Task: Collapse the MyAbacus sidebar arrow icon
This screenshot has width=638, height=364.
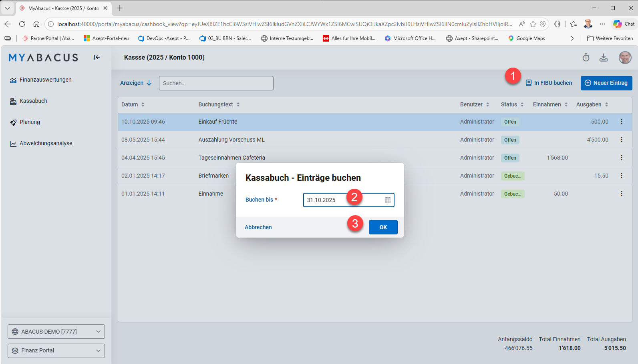Action: pos(97,57)
